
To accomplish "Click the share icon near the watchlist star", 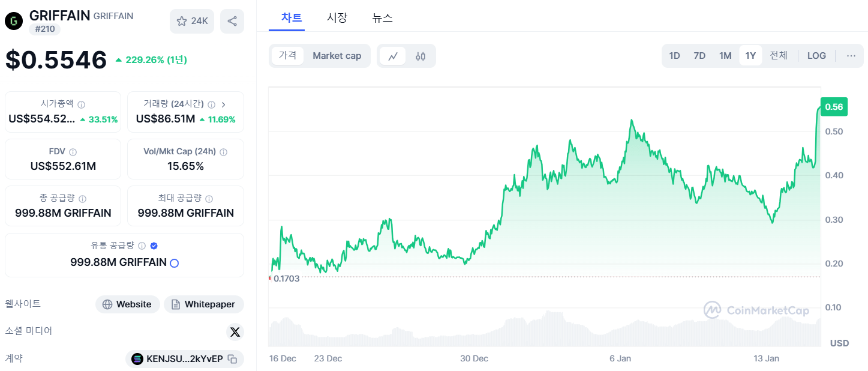I will coord(232,21).
